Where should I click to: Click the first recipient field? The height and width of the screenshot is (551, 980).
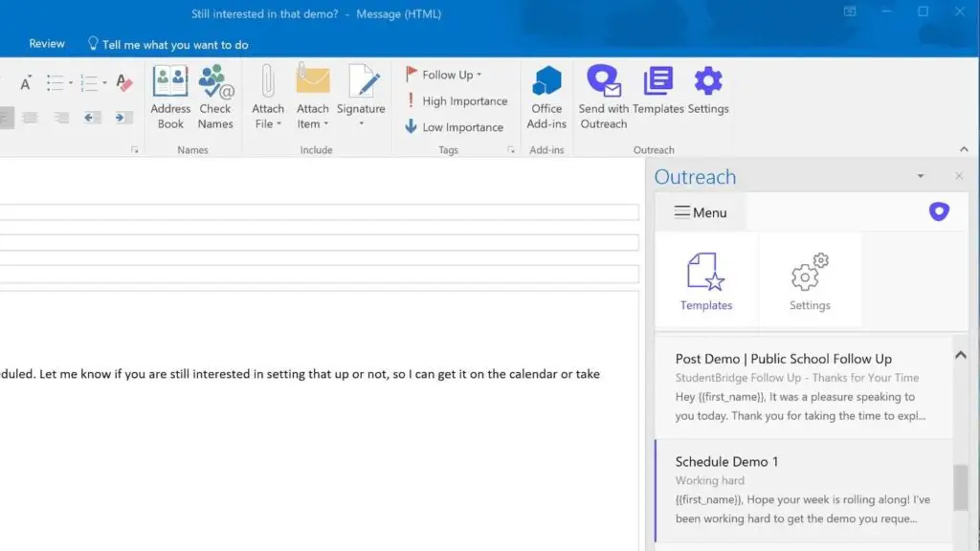[x=319, y=212]
